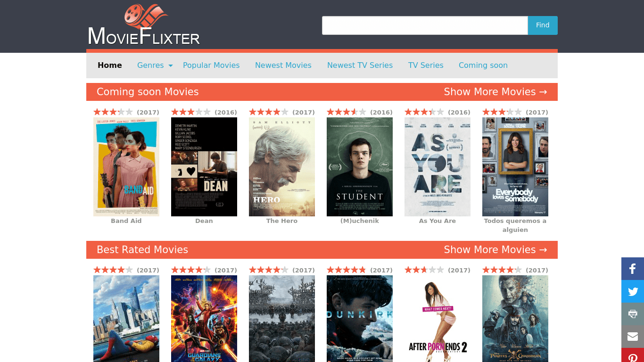Click the Find button
The image size is (644, 362).
coord(543,25)
